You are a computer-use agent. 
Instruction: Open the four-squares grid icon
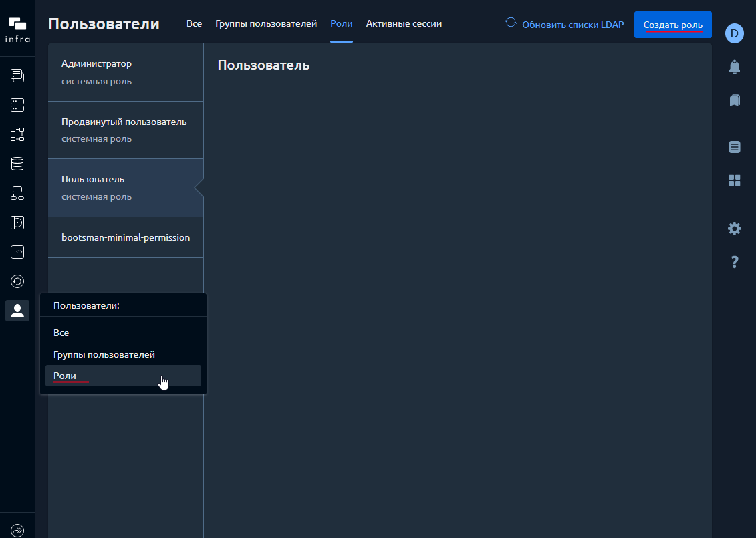pos(735,180)
